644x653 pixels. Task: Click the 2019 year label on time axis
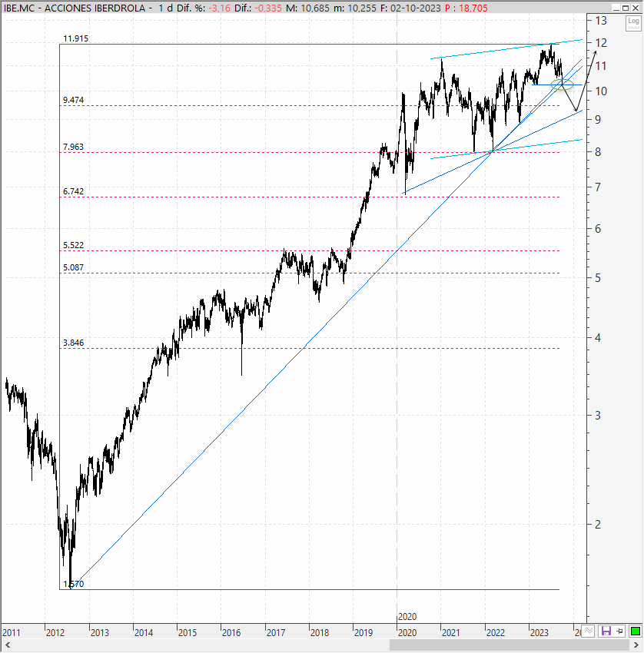click(x=363, y=633)
